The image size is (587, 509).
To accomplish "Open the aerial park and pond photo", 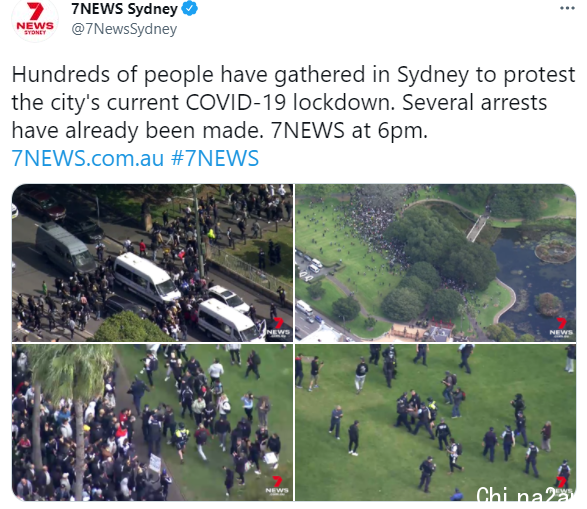I will (435, 263).
